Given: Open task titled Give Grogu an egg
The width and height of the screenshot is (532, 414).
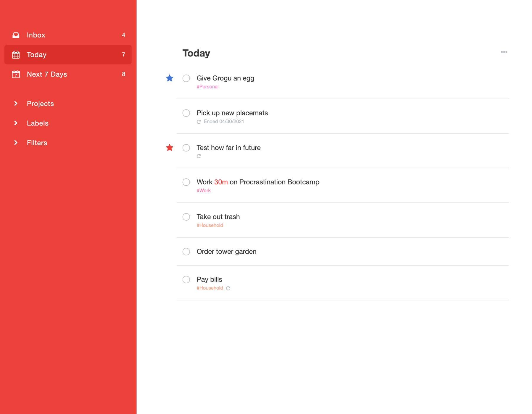Looking at the screenshot, I should tap(226, 78).
